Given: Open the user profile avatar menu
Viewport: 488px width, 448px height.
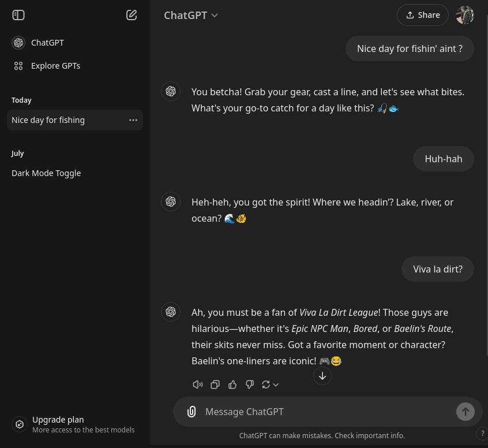Looking at the screenshot, I should [464, 15].
